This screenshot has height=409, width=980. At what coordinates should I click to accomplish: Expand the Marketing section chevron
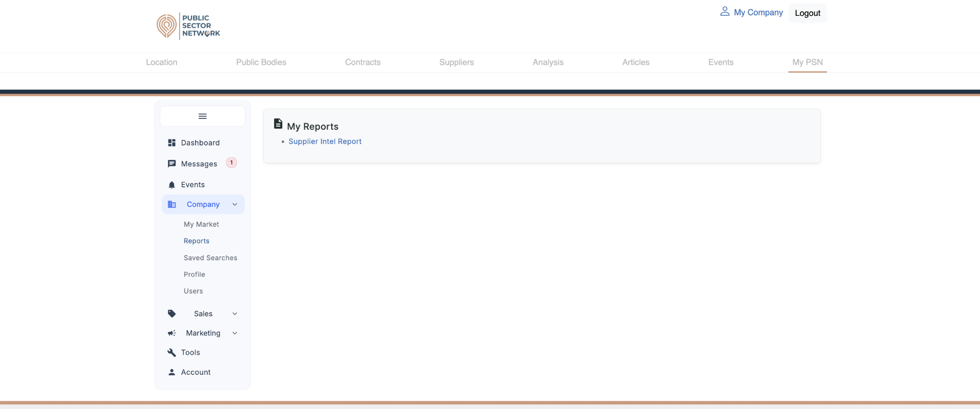[x=235, y=333]
